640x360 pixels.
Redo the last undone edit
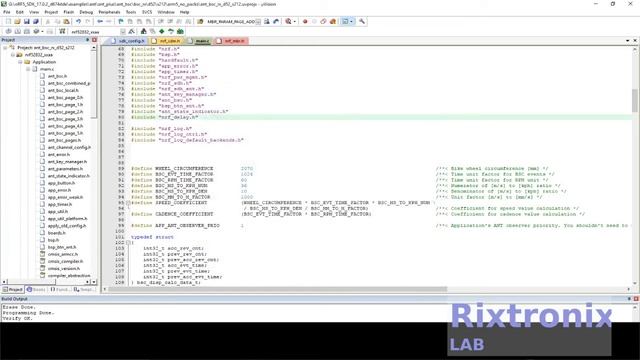pyautogui.click(x=87, y=21)
